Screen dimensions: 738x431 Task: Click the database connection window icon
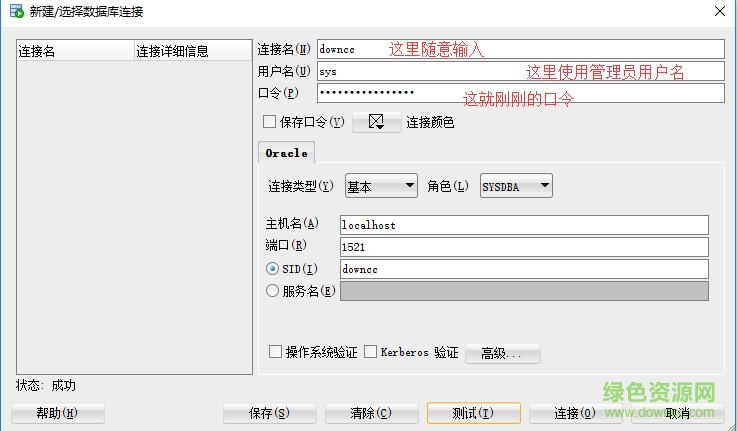click(x=17, y=11)
